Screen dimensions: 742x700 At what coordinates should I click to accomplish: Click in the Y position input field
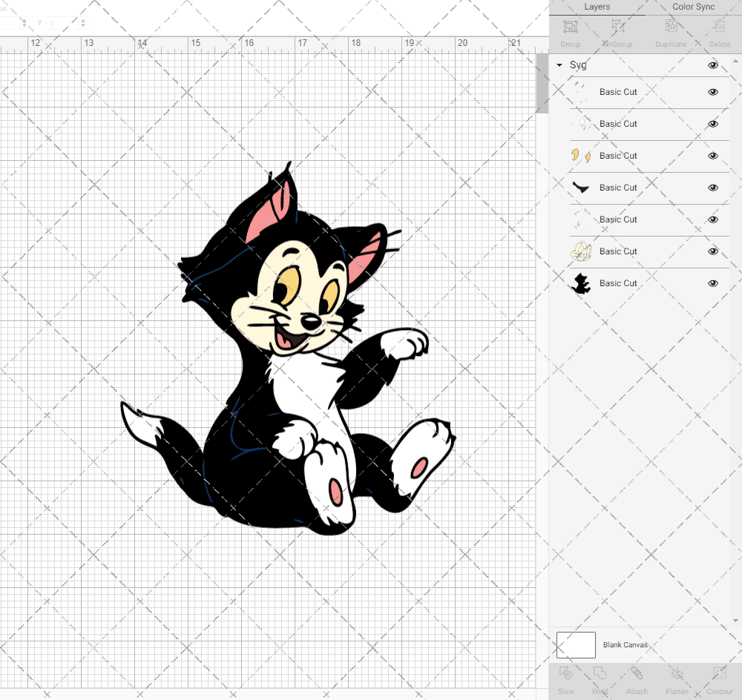tap(63, 23)
